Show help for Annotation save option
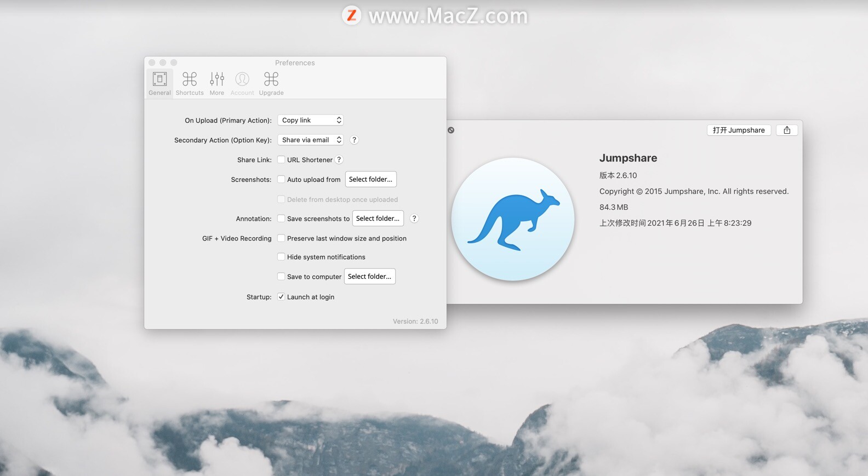The width and height of the screenshot is (868, 476). point(414,218)
